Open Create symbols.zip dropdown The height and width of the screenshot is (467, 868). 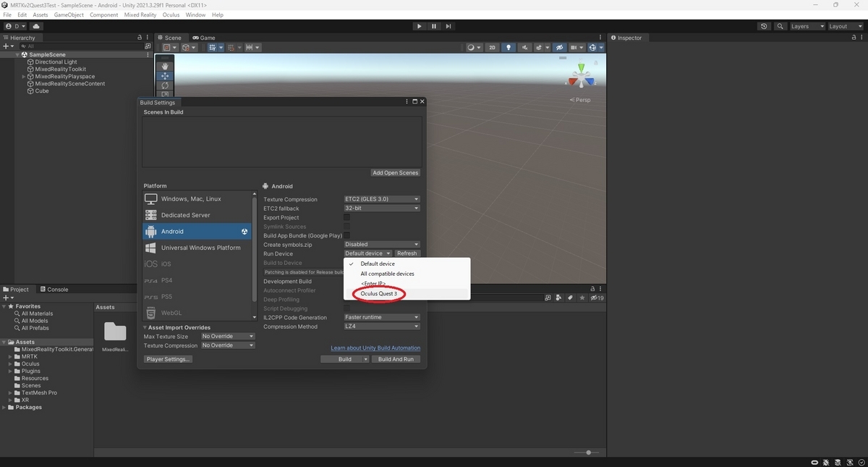pyautogui.click(x=382, y=244)
